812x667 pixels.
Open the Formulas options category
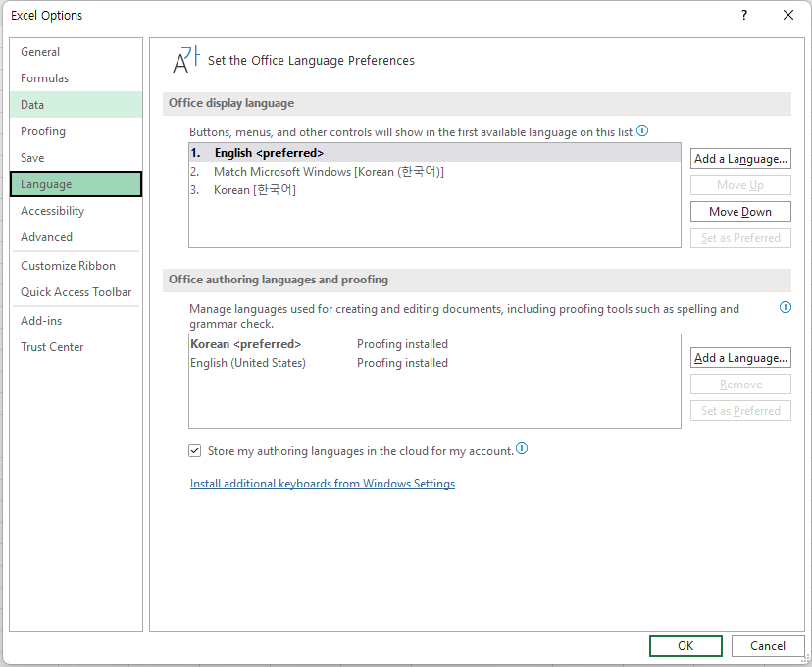click(76, 78)
